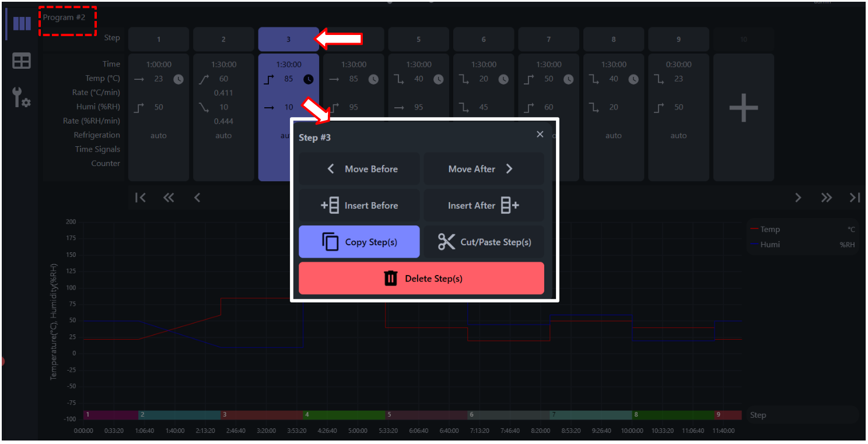Click the clock icon in step 6
This screenshot has width=868, height=444.
coord(503,79)
